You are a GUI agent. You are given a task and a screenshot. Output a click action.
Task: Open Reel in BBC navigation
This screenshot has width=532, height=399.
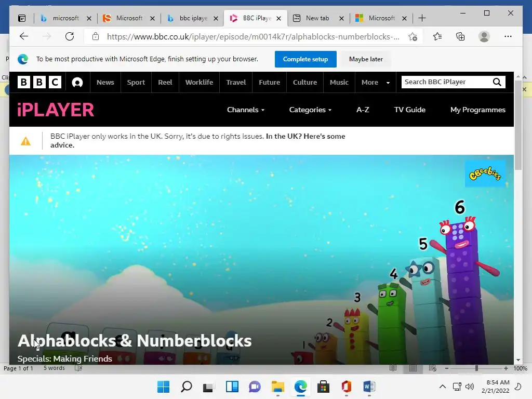(165, 83)
